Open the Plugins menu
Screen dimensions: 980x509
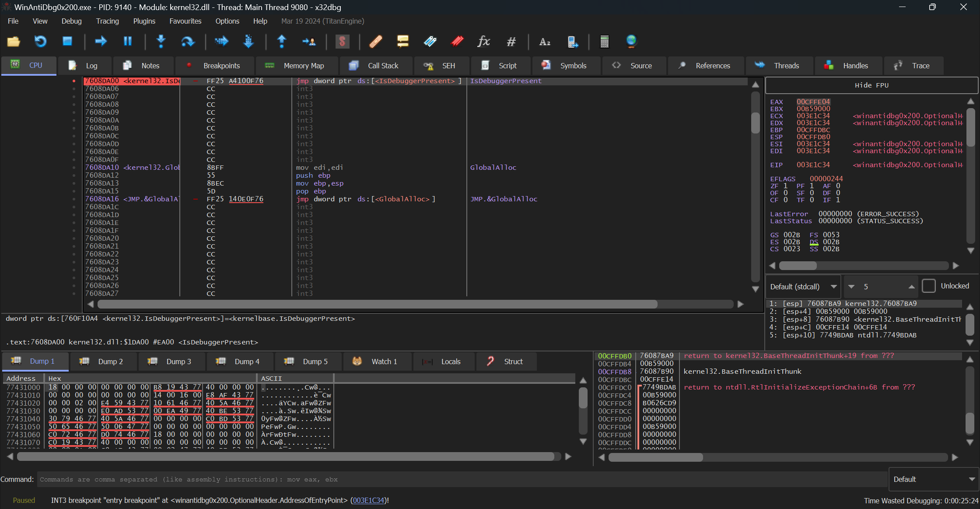[x=144, y=21]
